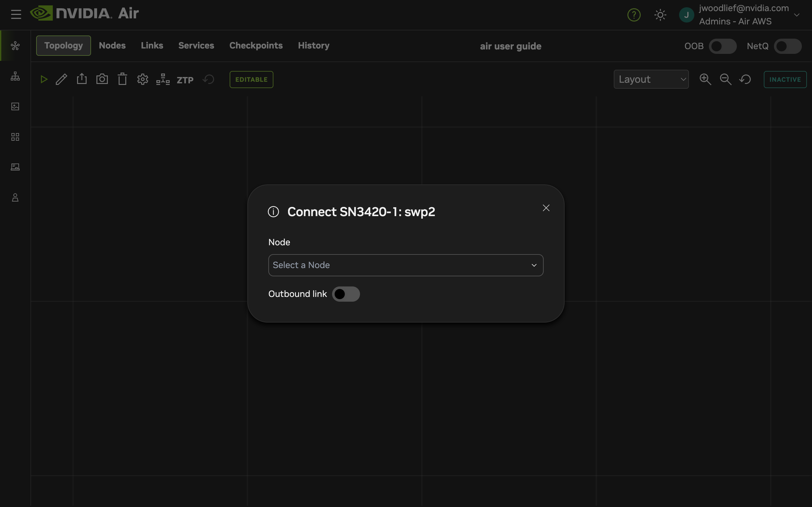Click the pencil edit icon
812x507 pixels.
pos(62,80)
